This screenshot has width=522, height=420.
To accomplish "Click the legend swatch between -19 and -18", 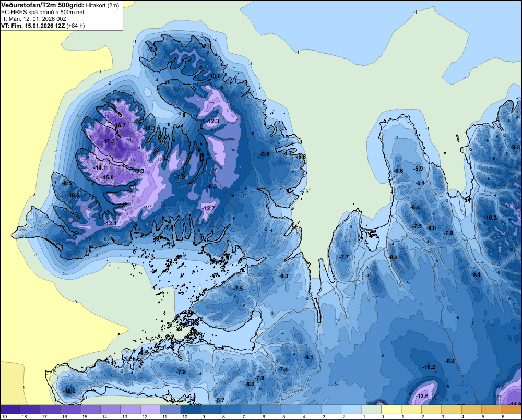I will pos(10,410).
